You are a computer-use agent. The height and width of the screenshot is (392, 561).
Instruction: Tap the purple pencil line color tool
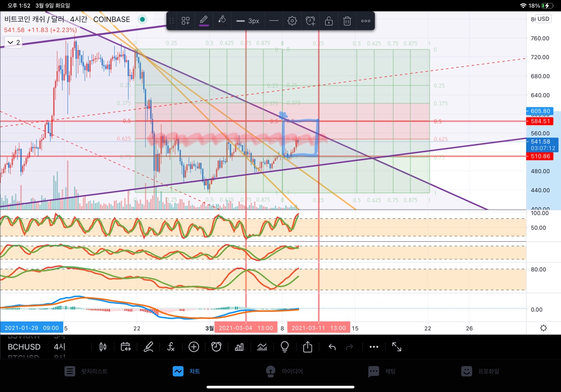click(204, 21)
